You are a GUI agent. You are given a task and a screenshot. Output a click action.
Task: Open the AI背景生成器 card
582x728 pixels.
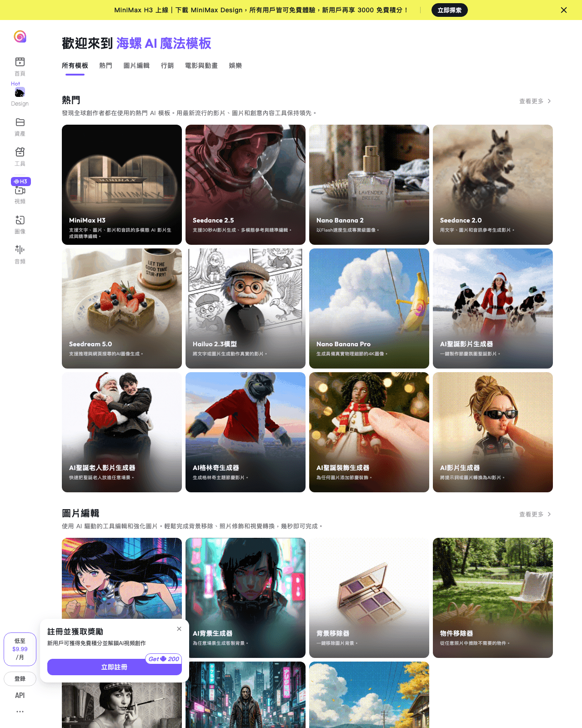point(246,598)
